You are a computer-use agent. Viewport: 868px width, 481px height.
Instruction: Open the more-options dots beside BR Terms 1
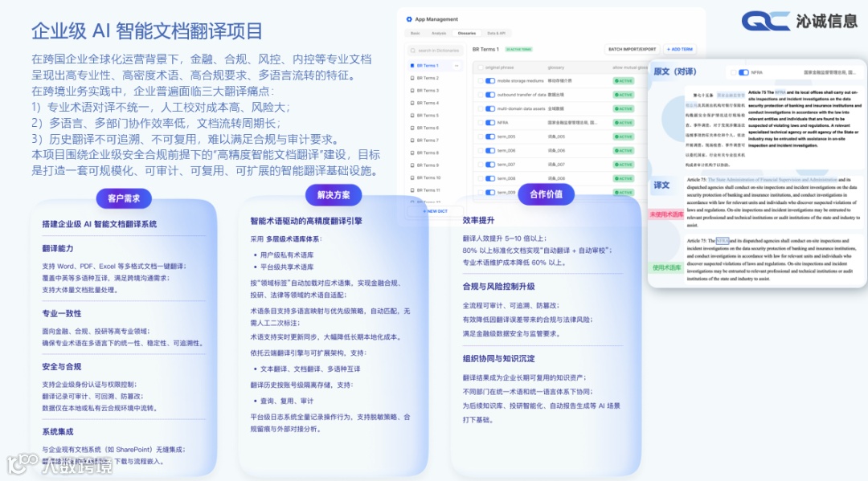(457, 66)
